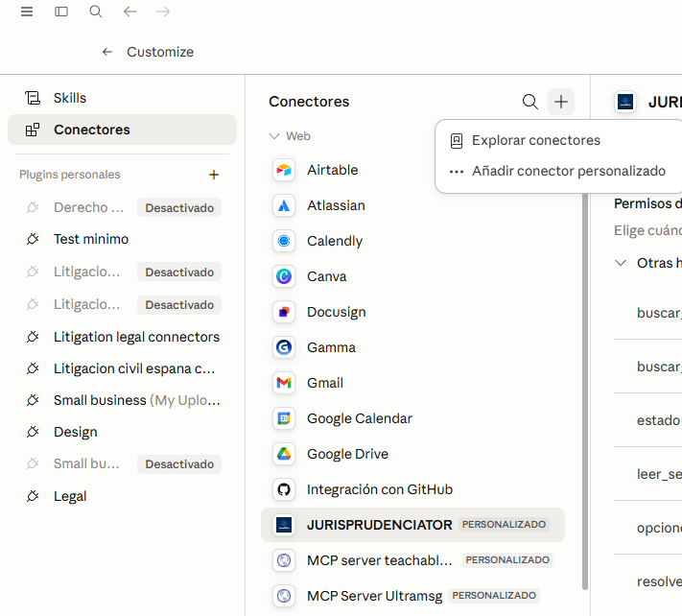Click the top search magnifier icon
The height and width of the screenshot is (616, 682).
(96, 12)
